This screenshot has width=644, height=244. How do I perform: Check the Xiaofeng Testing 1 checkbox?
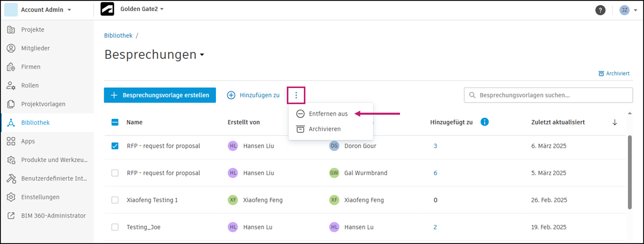pos(115,200)
